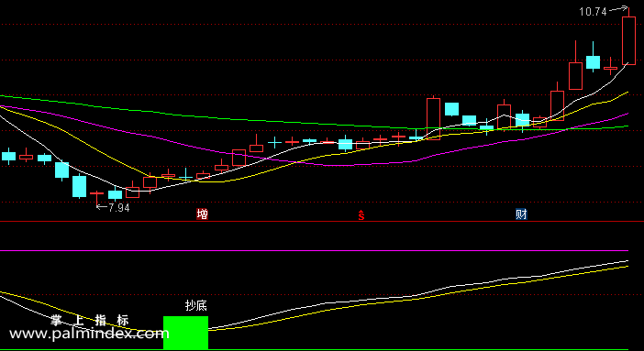Click the lowest red cross candle above 7.94

click(97, 196)
